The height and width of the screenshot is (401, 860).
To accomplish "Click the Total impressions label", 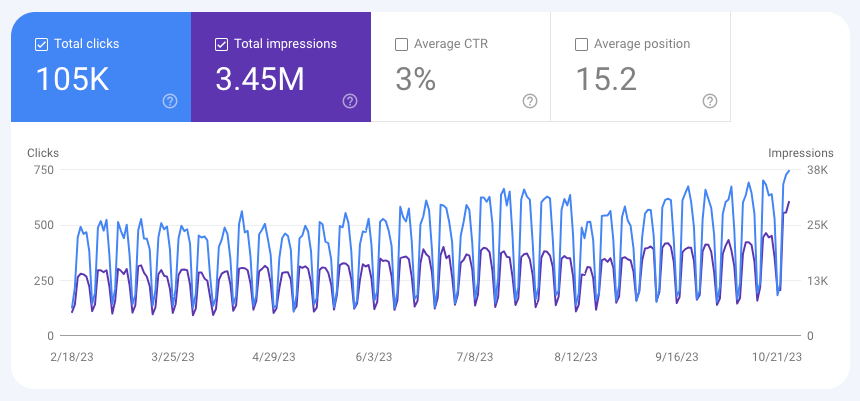I will click(x=285, y=44).
